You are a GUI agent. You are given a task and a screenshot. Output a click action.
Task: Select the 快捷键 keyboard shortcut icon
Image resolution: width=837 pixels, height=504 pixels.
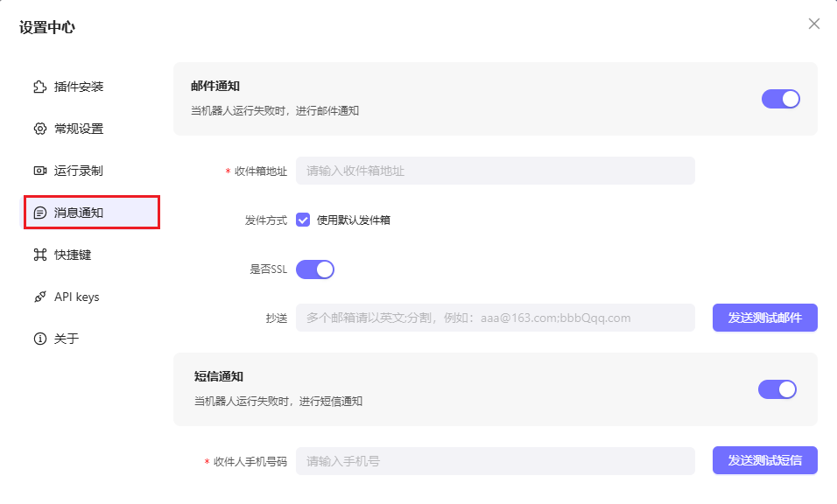(x=39, y=254)
